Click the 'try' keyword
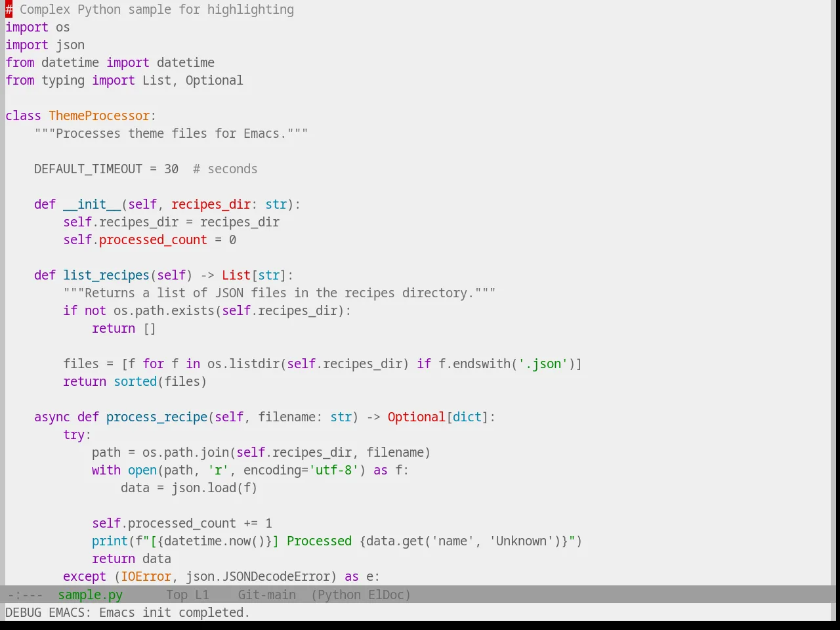The width and height of the screenshot is (840, 630). click(73, 434)
